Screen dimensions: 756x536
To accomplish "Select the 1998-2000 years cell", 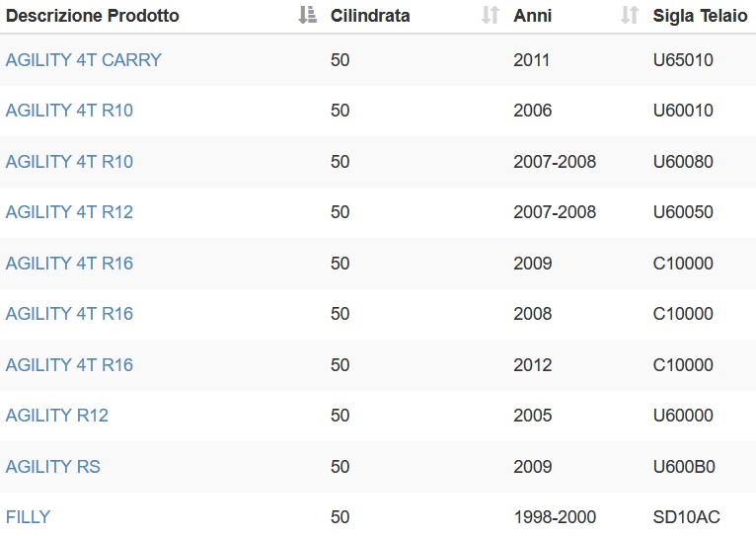I will click(555, 517).
